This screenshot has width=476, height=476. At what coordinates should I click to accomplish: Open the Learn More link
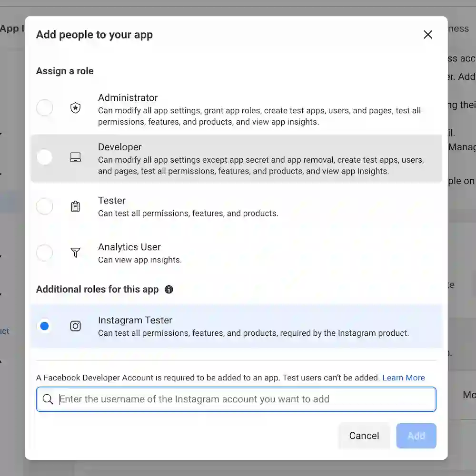403,378
